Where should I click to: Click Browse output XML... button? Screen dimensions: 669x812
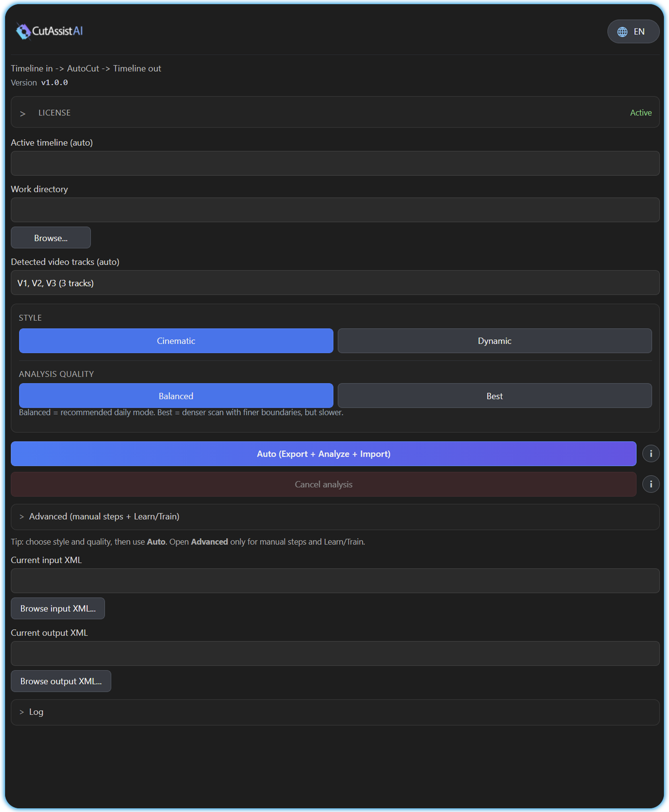(61, 681)
